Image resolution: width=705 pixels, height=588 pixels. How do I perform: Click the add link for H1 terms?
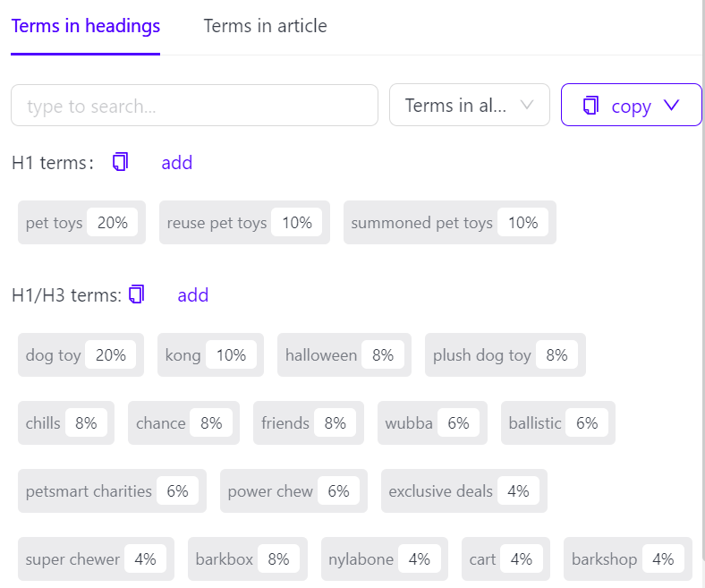coord(176,162)
